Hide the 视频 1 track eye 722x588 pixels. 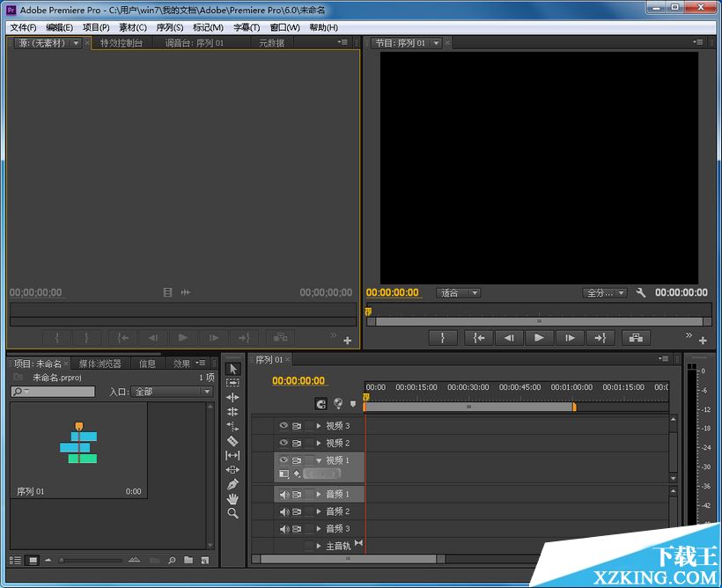(x=284, y=460)
